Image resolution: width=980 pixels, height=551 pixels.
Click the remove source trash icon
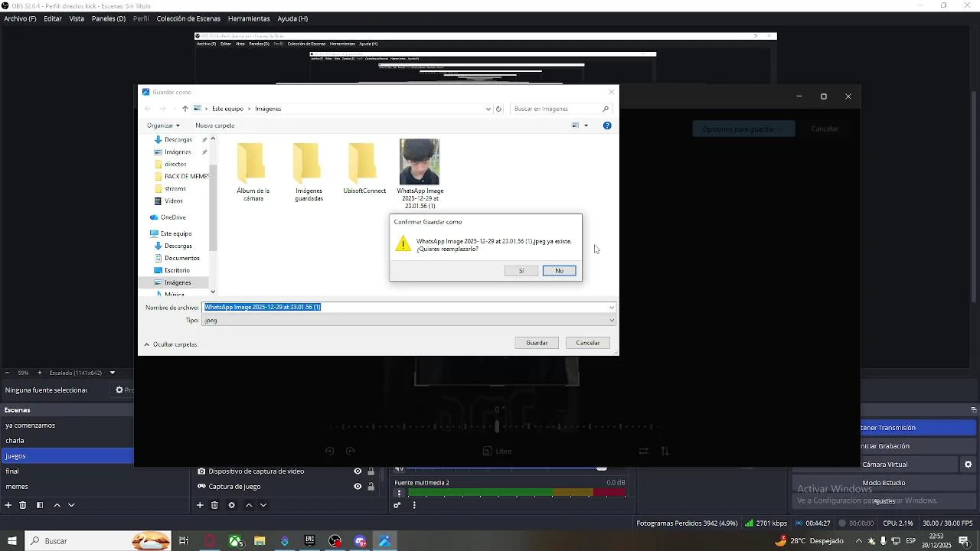[214, 505]
